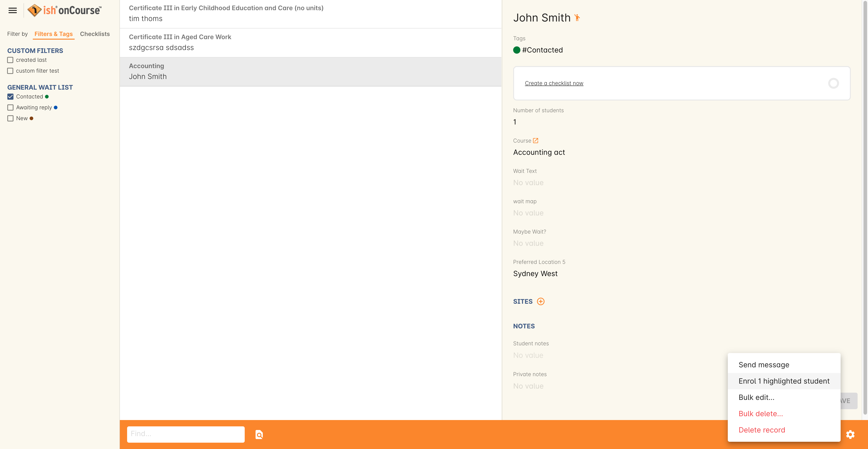Click the Create a checklist now link

click(554, 82)
